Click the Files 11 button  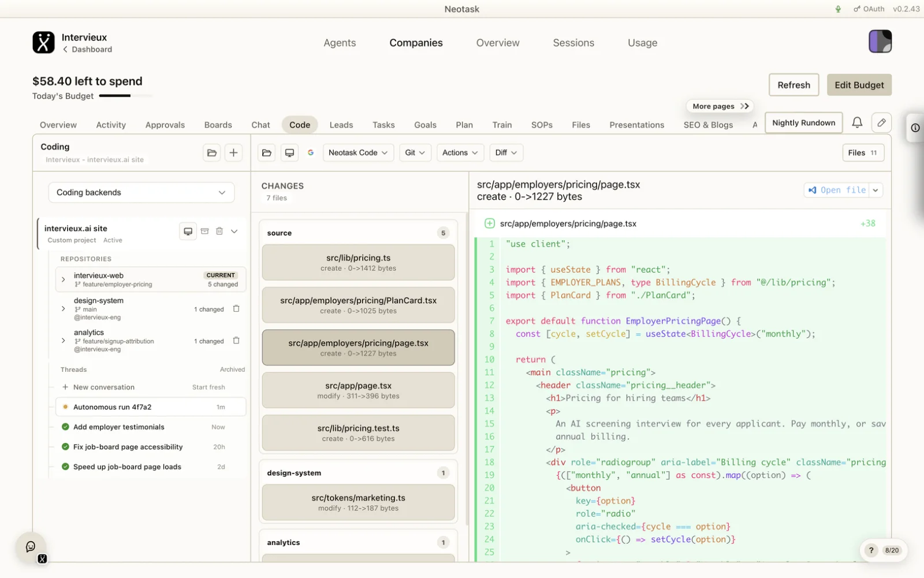863,153
